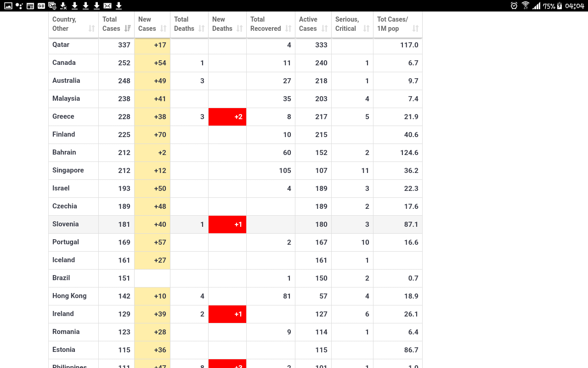This screenshot has width=588, height=368.
Task: Tap the Wi-Fi icon in the status bar
Action: point(526,6)
